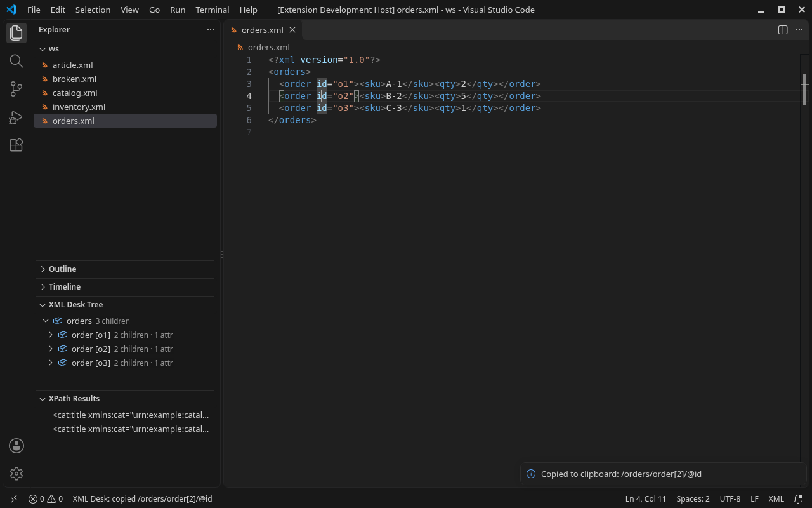Open the Selection menu
The image size is (812, 508).
pos(93,10)
